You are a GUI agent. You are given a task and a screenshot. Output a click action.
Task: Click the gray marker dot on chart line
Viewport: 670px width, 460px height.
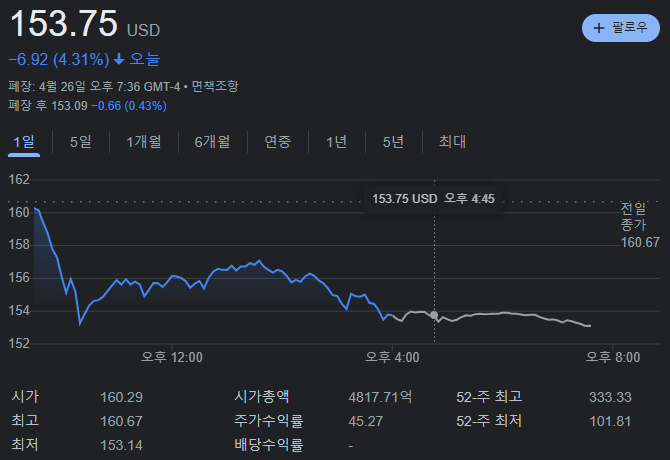[434, 315]
